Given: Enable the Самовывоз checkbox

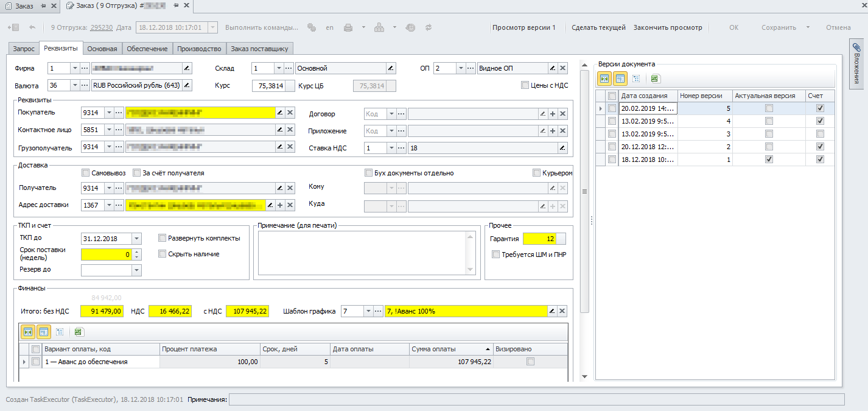Looking at the screenshot, I should pos(86,173).
